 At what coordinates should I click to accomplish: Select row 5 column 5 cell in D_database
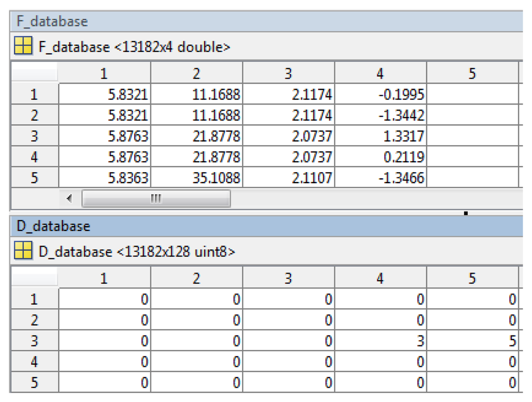click(x=472, y=382)
